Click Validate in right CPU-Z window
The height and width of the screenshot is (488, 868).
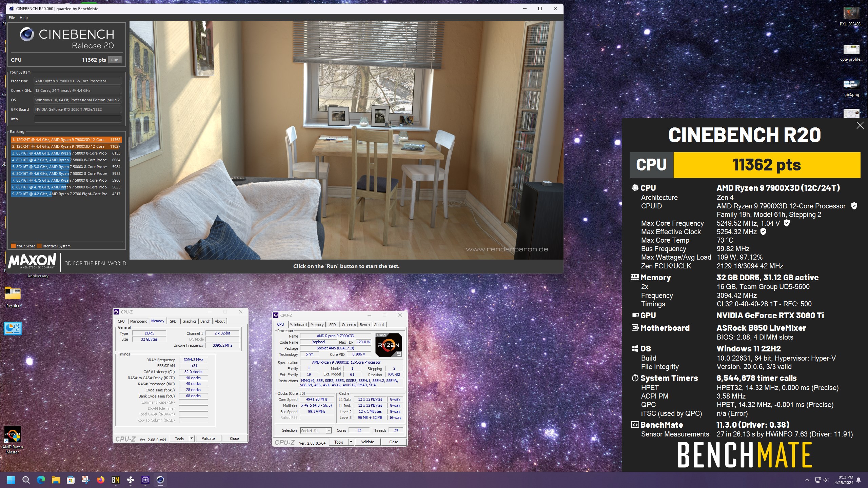pos(368,442)
